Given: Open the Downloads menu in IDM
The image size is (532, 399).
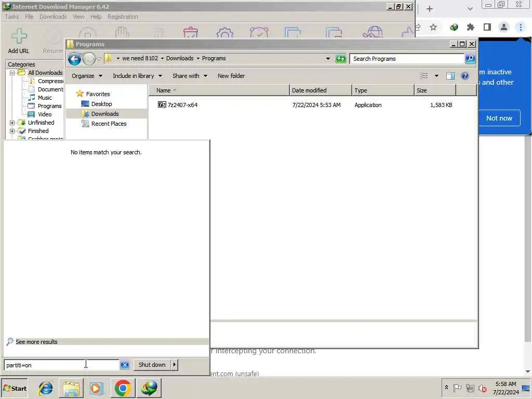Looking at the screenshot, I should 53,17.
